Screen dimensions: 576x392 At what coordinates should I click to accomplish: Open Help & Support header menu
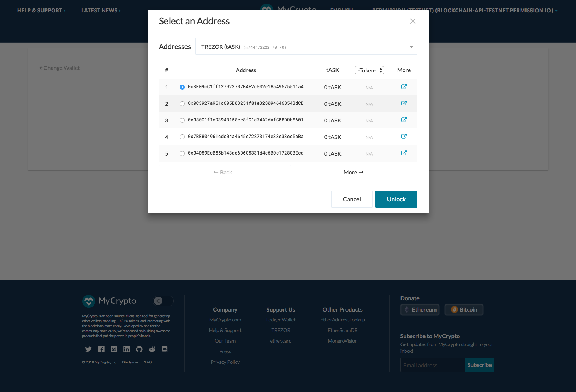coord(41,11)
